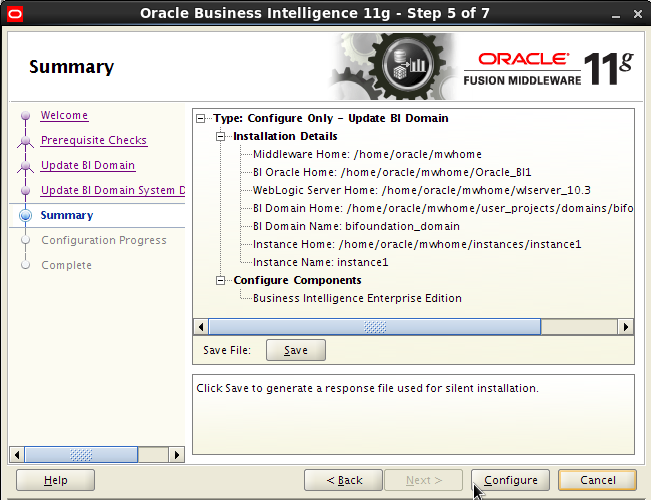Screen dimensions: 651x500
Task: Click the Configuration Progress step label
Action: click(x=104, y=240)
